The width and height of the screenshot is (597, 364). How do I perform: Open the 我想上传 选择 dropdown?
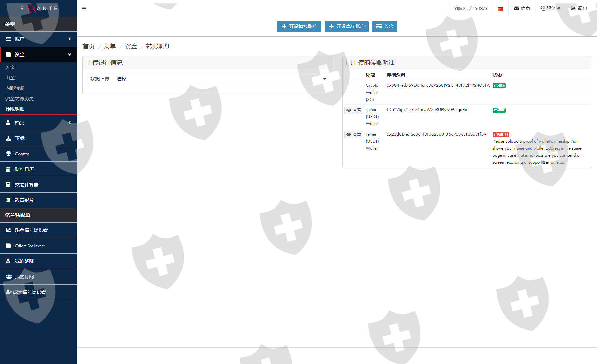pyautogui.click(x=221, y=79)
